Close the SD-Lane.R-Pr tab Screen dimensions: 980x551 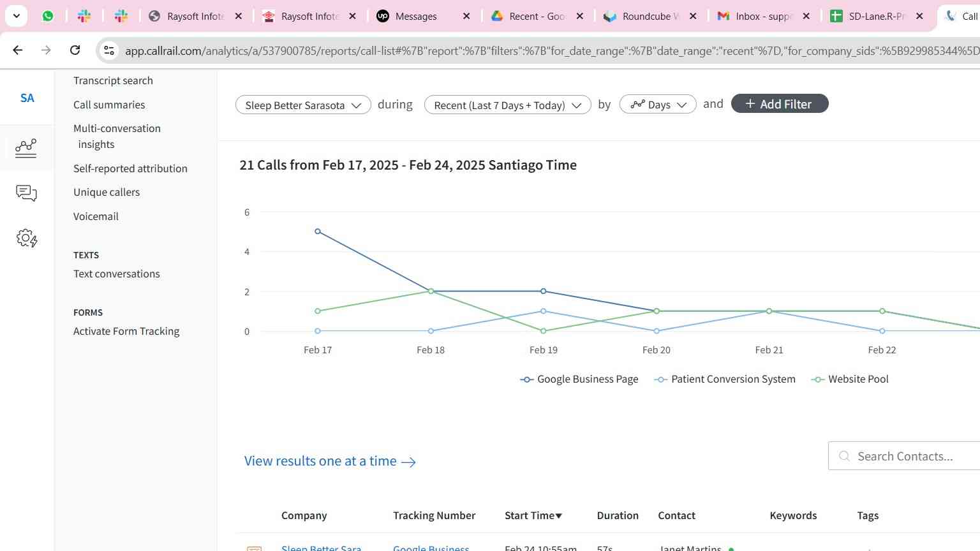pos(919,16)
